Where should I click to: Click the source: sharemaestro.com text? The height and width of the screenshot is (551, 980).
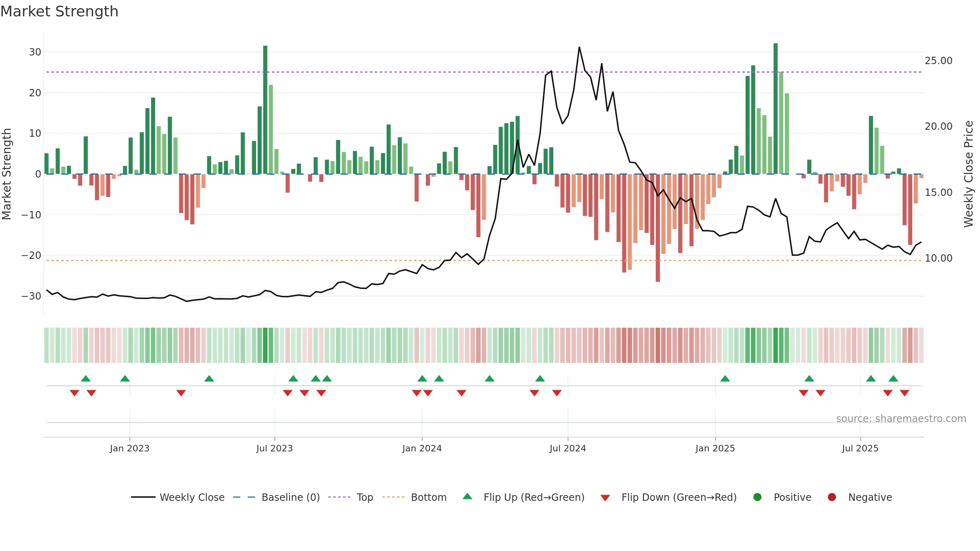coord(901,418)
